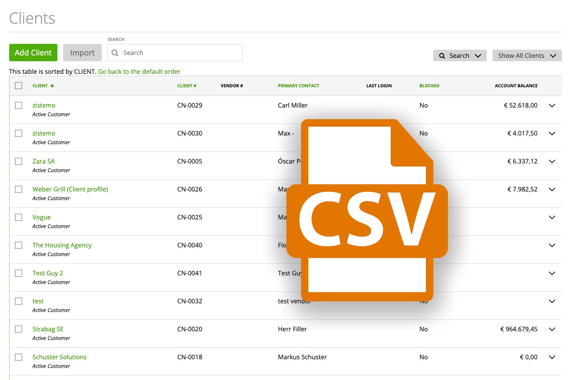This screenshot has height=380, width=588.
Task: Click the Strabag SE client link
Action: pyautogui.click(x=48, y=329)
